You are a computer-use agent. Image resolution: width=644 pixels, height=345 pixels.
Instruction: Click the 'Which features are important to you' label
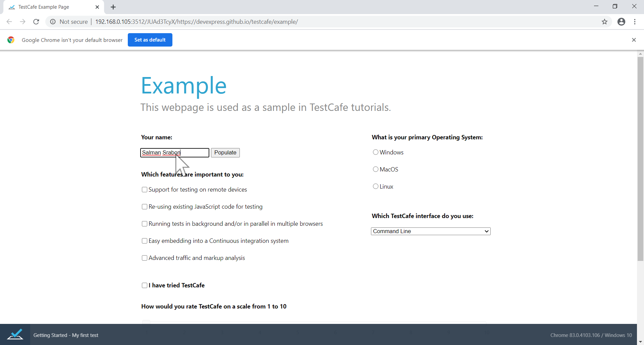point(192,175)
